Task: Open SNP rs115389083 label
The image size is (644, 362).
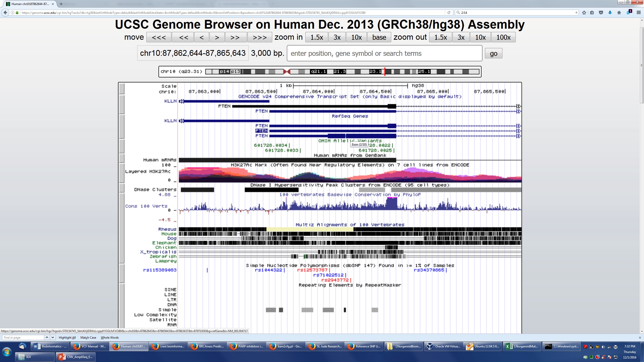Action: (x=160, y=270)
